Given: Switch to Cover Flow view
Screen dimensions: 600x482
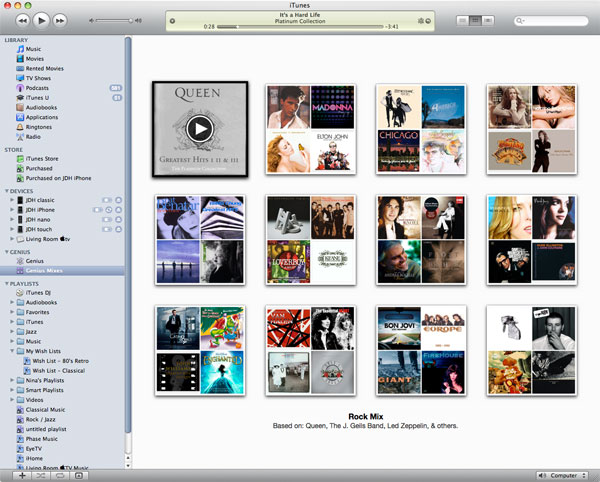Looking at the screenshot, I should click(x=488, y=20).
